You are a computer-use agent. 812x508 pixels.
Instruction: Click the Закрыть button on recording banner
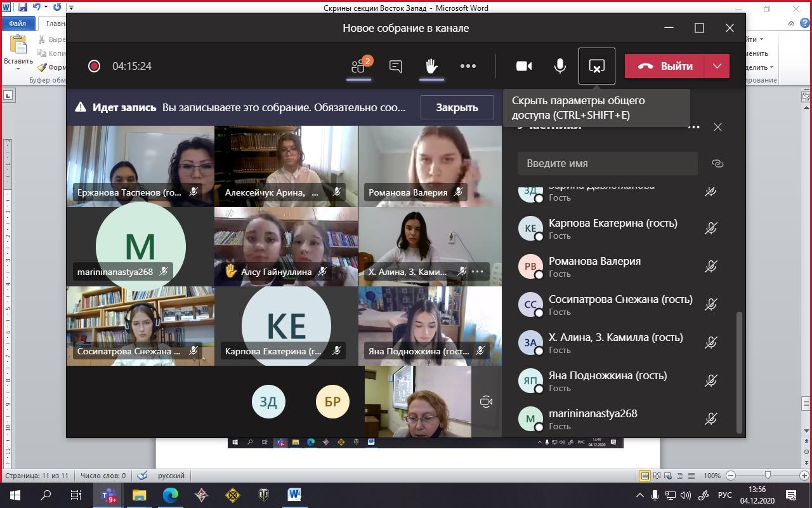tap(457, 107)
